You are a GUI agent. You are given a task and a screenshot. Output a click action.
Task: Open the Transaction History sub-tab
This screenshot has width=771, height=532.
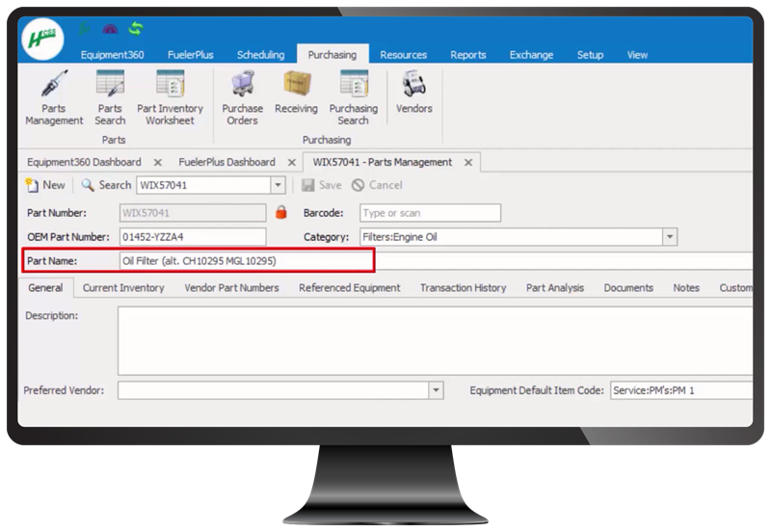[x=464, y=288]
